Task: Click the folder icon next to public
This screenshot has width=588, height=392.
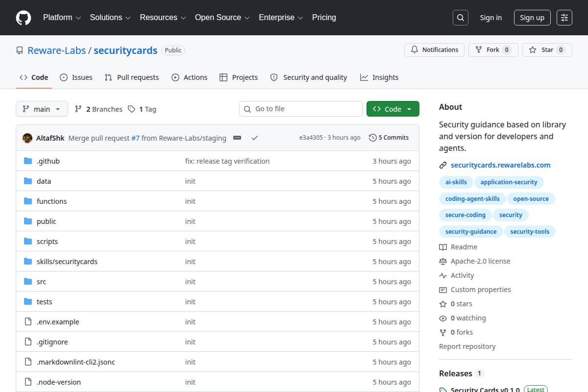Action: tap(28, 221)
